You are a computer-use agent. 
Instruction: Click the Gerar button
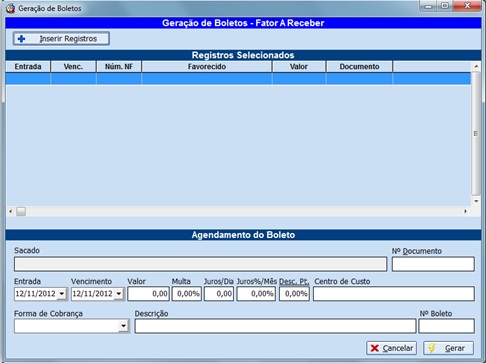tap(448, 348)
